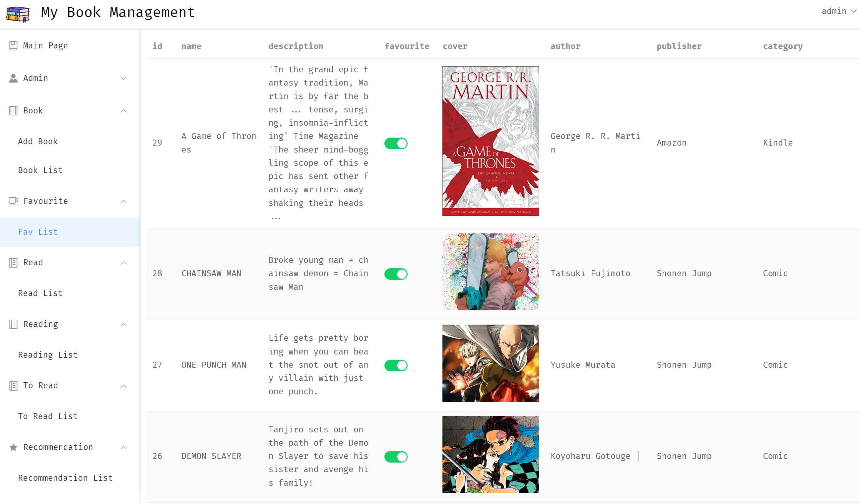Click the My Book Management logo icon

(x=18, y=14)
